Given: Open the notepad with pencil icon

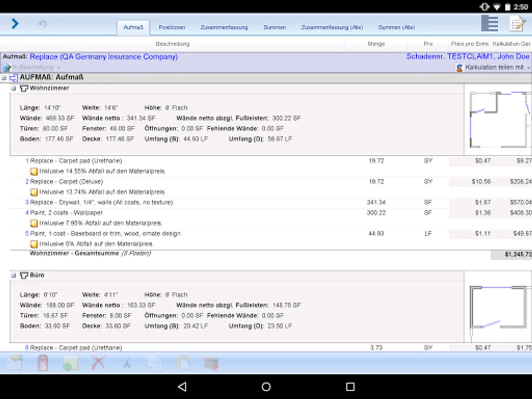Looking at the screenshot, I should click(x=517, y=23).
